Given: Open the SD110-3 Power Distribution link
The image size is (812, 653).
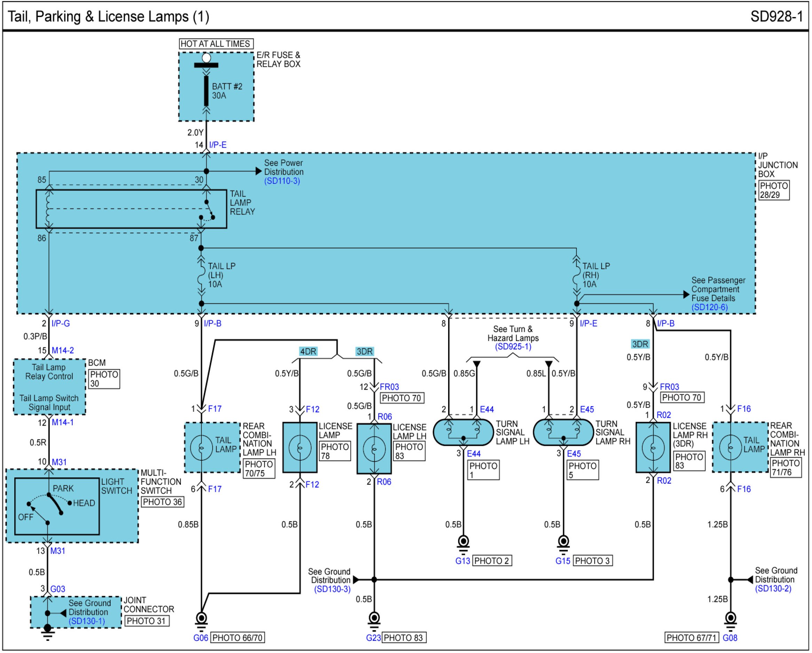Looking at the screenshot, I should (282, 181).
